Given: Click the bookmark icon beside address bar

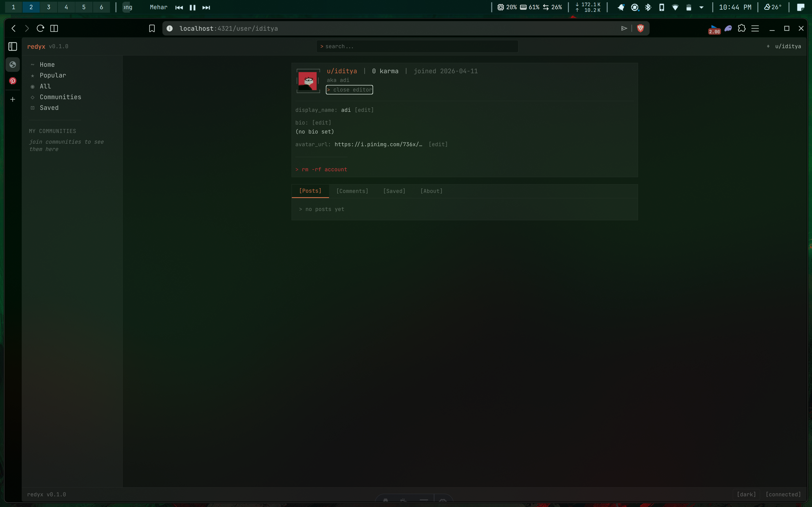Looking at the screenshot, I should (x=152, y=28).
